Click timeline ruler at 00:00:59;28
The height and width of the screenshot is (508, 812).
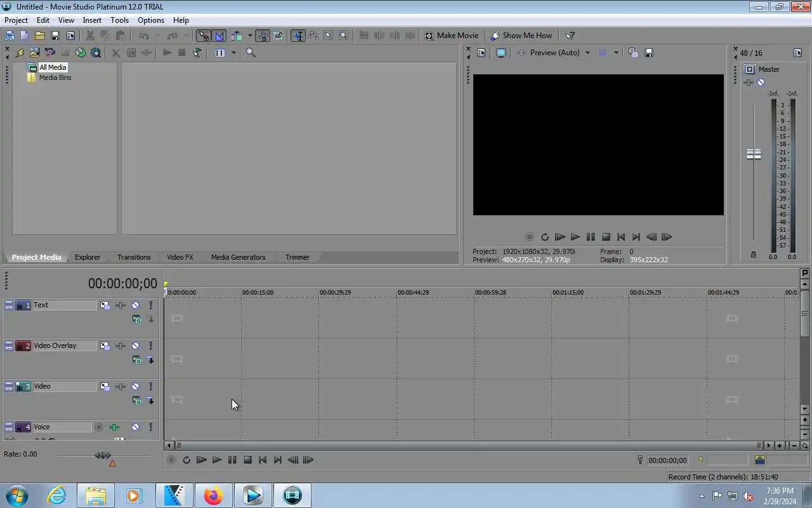[x=490, y=293]
